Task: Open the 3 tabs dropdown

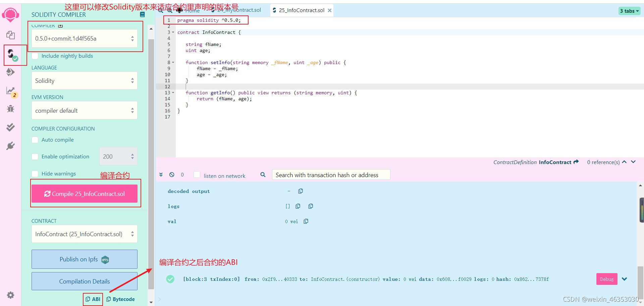Action: coord(629,11)
